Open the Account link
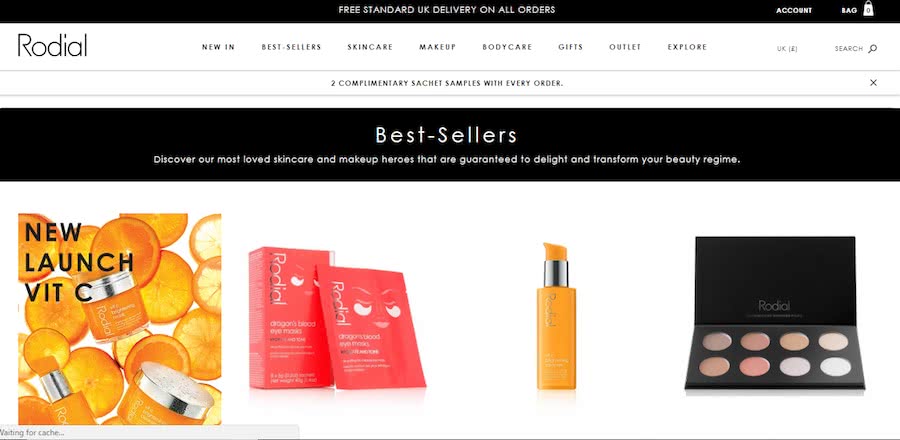The image size is (900, 440). pyautogui.click(x=794, y=10)
